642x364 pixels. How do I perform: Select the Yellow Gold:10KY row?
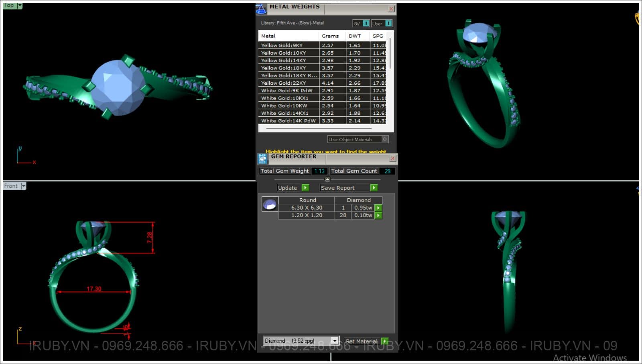tap(323, 53)
